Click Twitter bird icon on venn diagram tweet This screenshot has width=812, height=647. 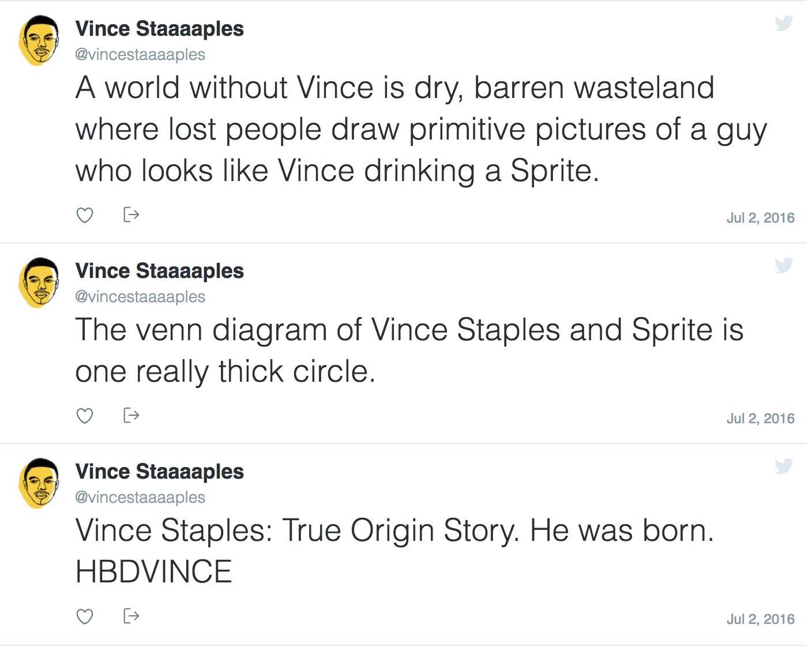tap(784, 265)
